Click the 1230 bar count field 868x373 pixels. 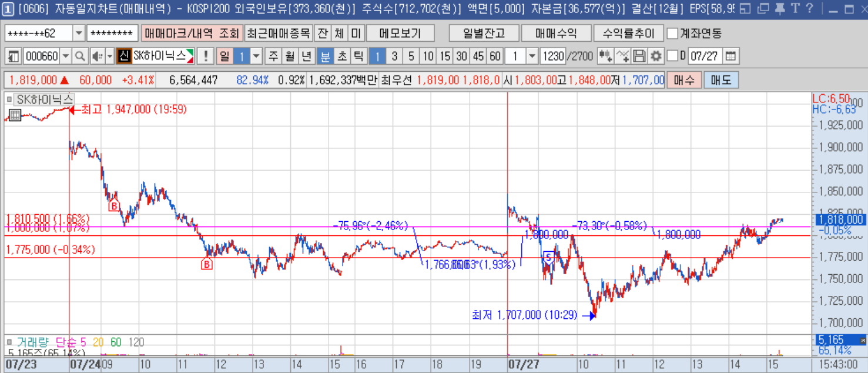tap(552, 56)
